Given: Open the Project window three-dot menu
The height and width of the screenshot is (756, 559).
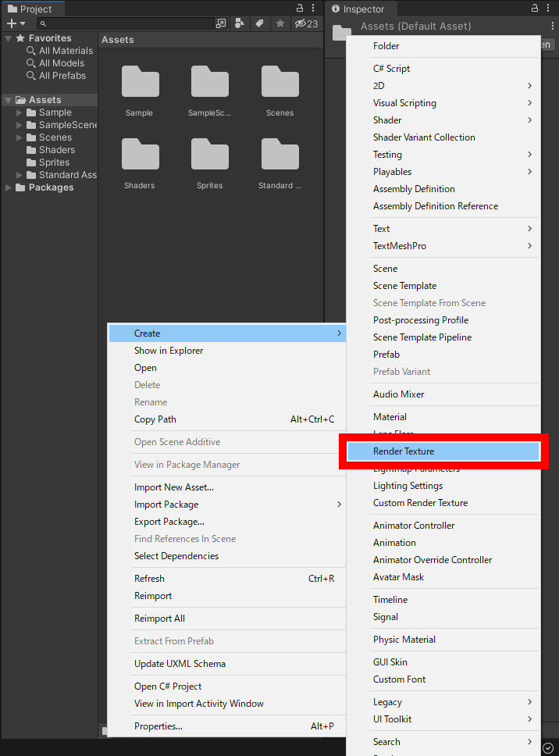Looking at the screenshot, I should (x=313, y=7).
